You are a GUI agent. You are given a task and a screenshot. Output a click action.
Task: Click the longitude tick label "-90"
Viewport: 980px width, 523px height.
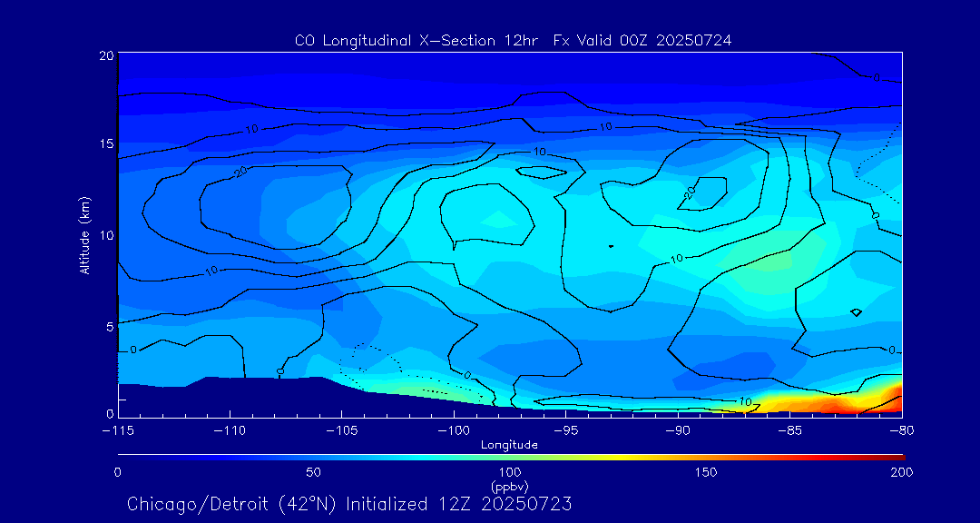(678, 431)
